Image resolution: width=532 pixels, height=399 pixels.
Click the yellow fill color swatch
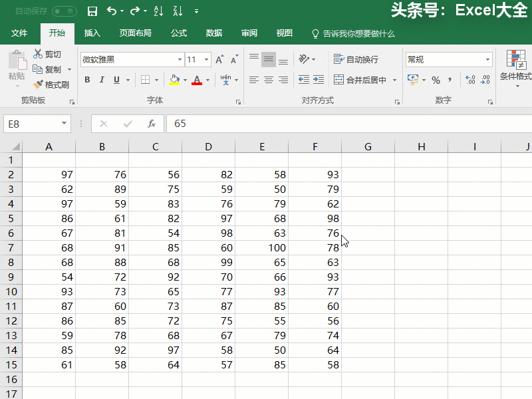pos(174,80)
